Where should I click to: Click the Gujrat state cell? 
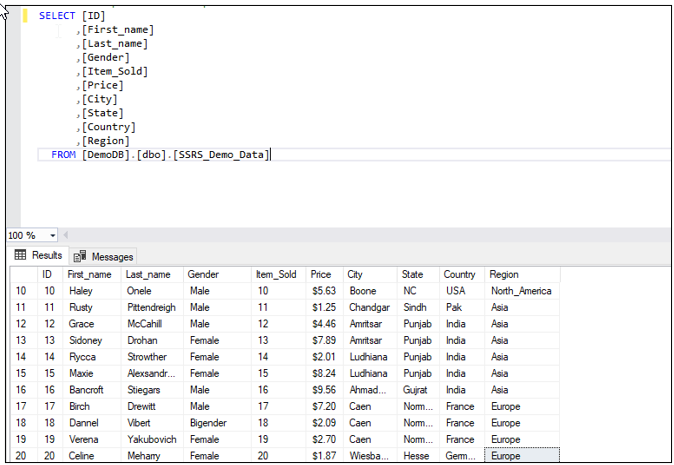pyautogui.click(x=418, y=390)
